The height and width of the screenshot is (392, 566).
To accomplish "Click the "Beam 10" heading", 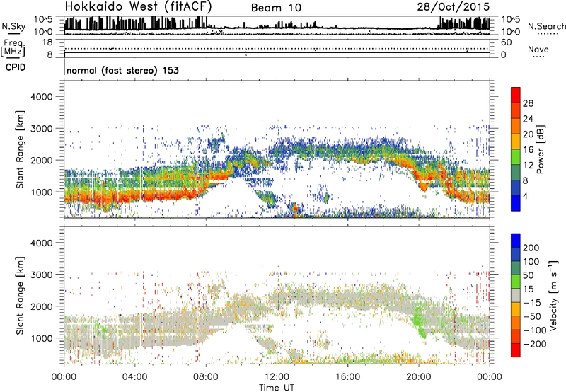I will point(276,8).
